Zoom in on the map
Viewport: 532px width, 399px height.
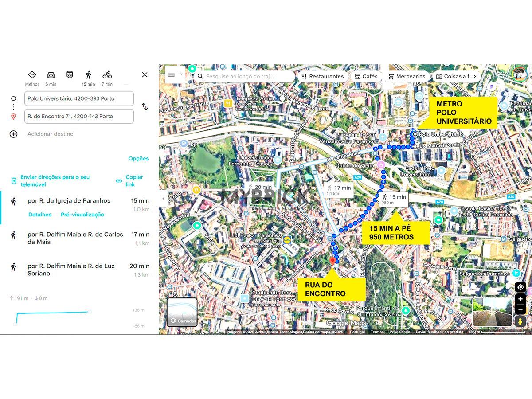pyautogui.click(x=520, y=299)
